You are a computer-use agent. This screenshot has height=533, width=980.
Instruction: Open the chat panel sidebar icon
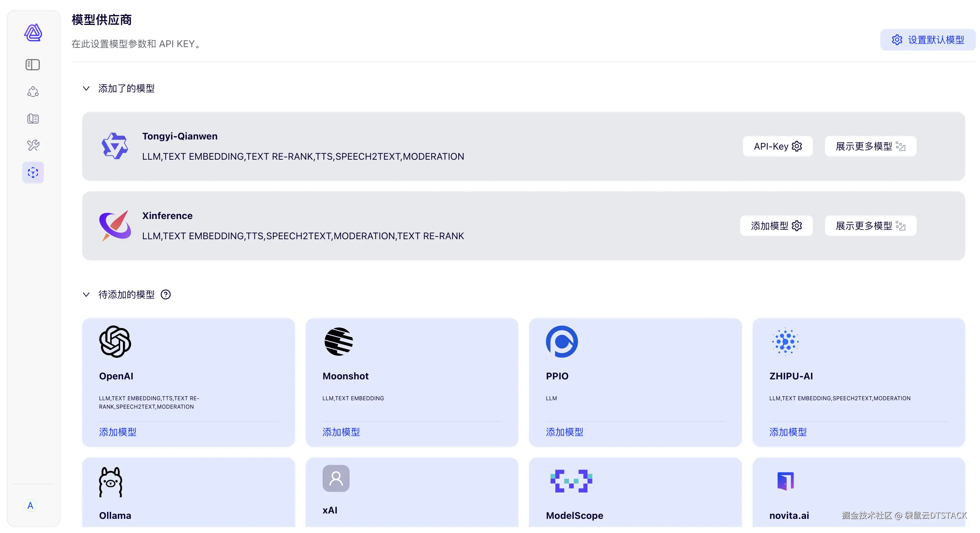tap(33, 65)
